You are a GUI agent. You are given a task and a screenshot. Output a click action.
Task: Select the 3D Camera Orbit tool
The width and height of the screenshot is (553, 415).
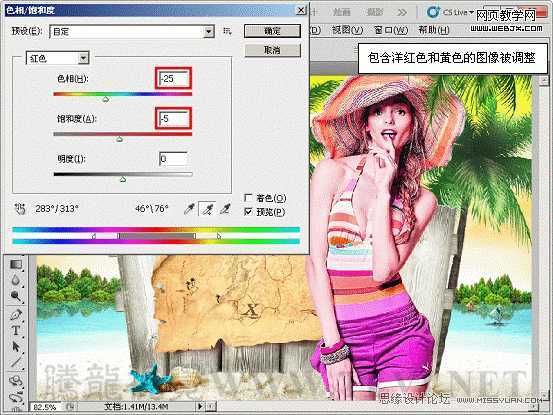pos(16,397)
